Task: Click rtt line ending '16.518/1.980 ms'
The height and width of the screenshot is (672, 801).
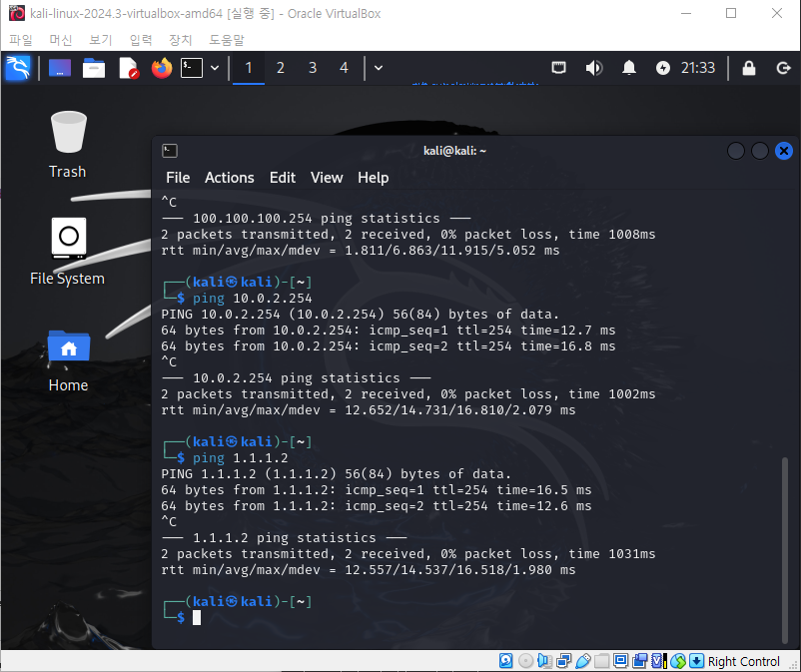Action: 369,570
